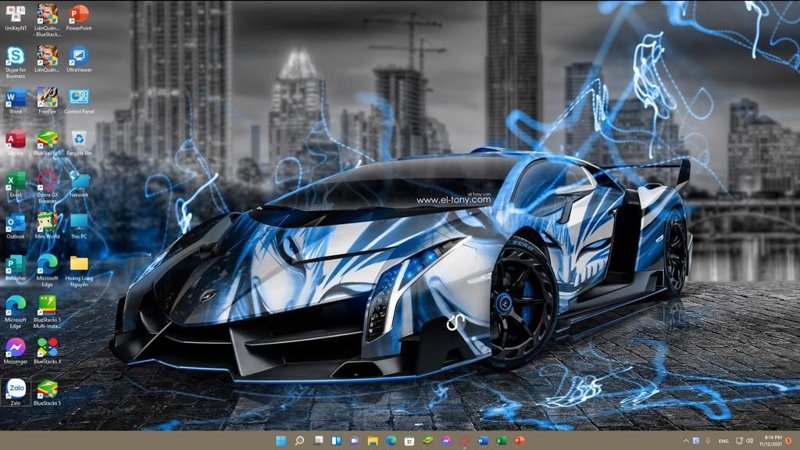This screenshot has width=800, height=450.
Task: Select the Recycle Bin icon
Action: click(79, 142)
